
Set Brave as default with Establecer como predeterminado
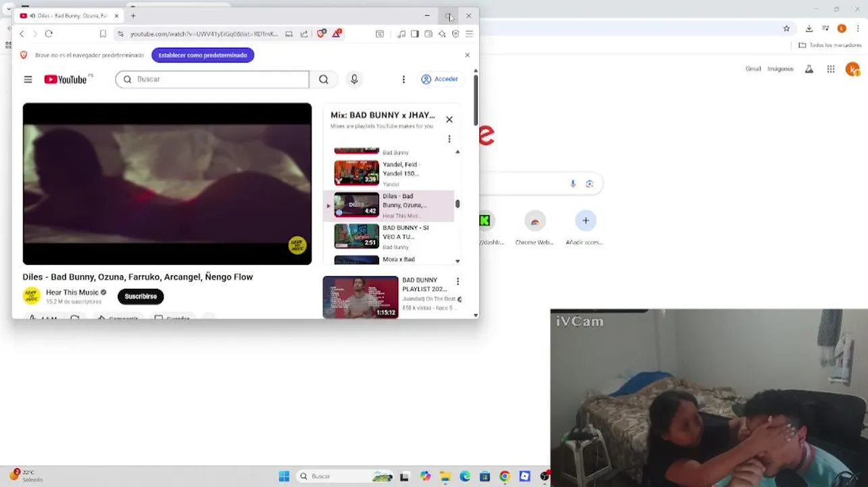coord(203,55)
